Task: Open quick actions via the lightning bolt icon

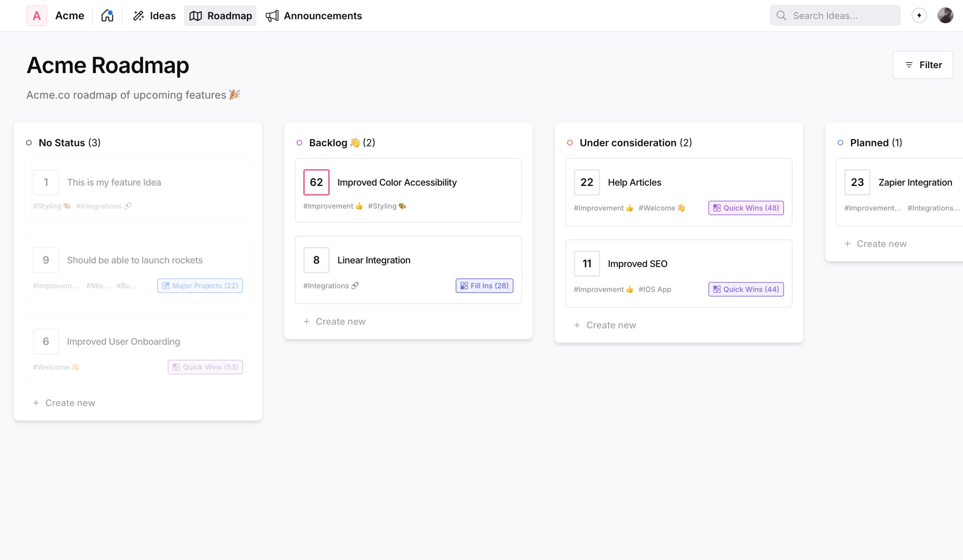Action: [919, 15]
